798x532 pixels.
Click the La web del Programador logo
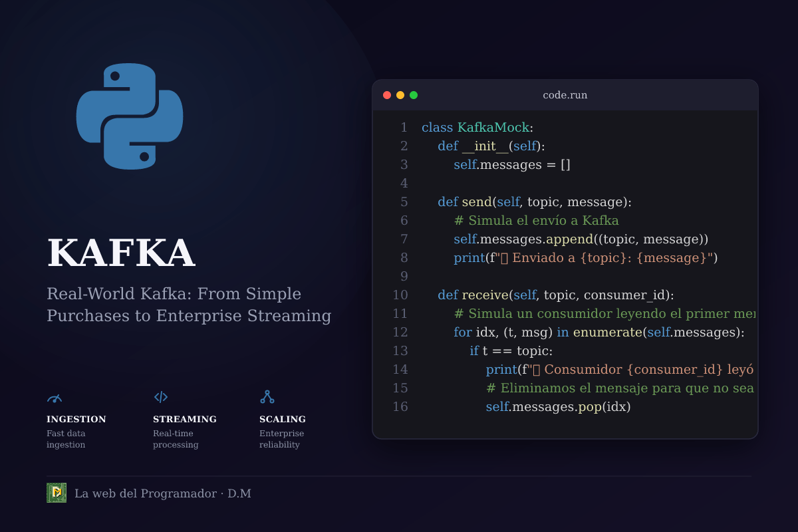[57, 493]
